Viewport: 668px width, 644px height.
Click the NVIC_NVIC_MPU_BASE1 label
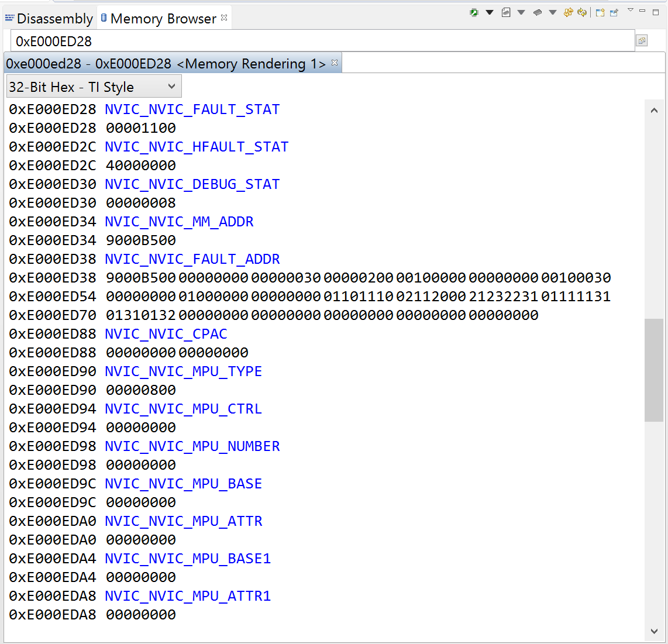[x=188, y=559]
